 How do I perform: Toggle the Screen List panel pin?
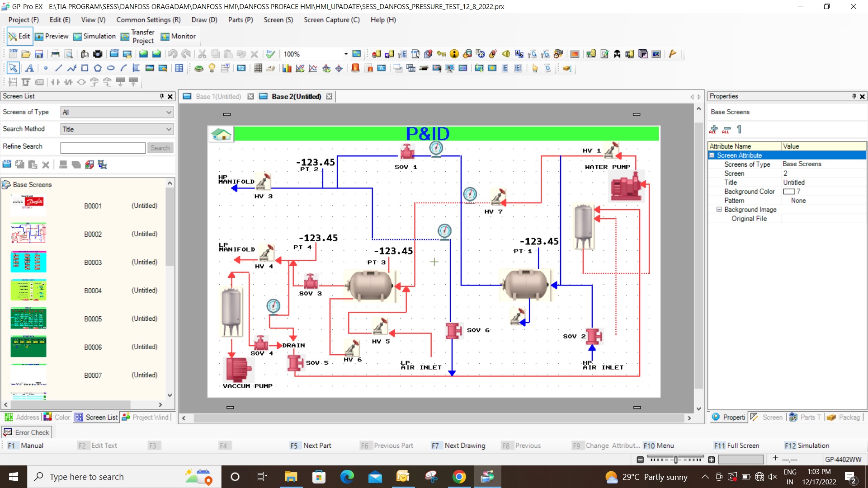point(161,96)
